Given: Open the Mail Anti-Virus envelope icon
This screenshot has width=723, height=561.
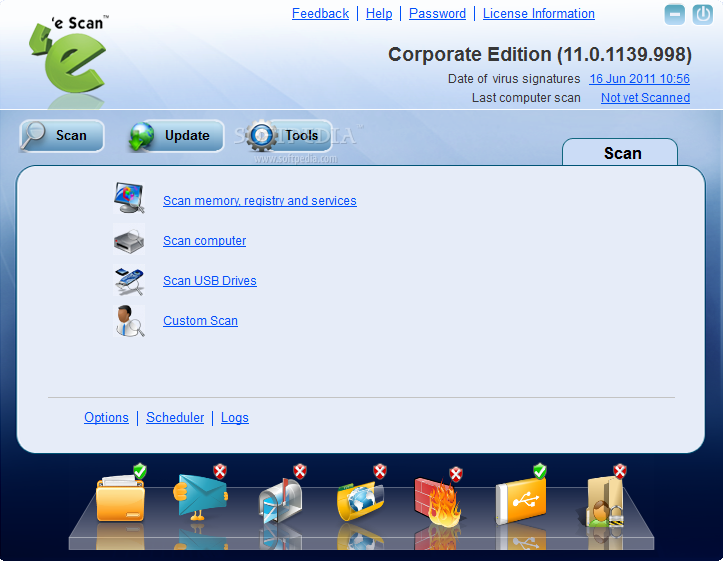Looking at the screenshot, I should point(201,495).
